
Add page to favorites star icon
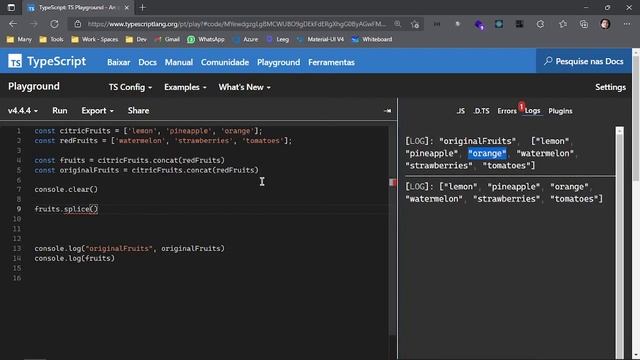tap(415, 24)
